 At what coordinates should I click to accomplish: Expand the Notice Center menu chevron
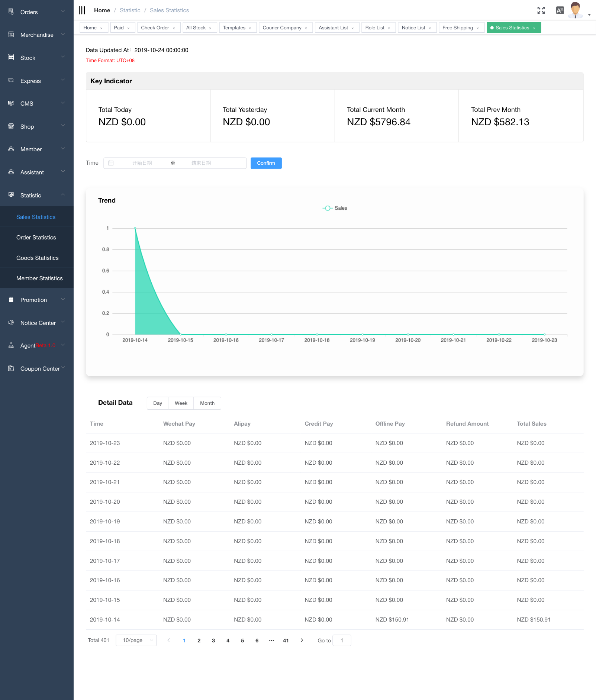(x=63, y=322)
